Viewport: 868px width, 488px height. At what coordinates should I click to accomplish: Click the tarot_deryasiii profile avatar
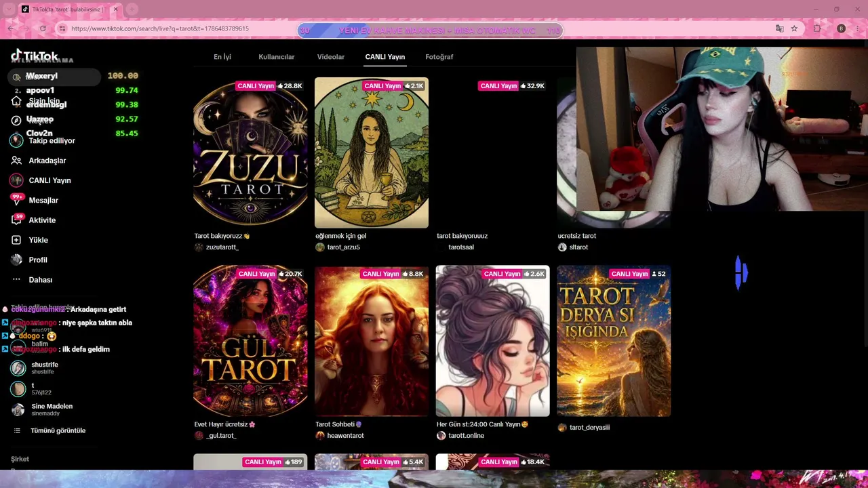point(562,428)
